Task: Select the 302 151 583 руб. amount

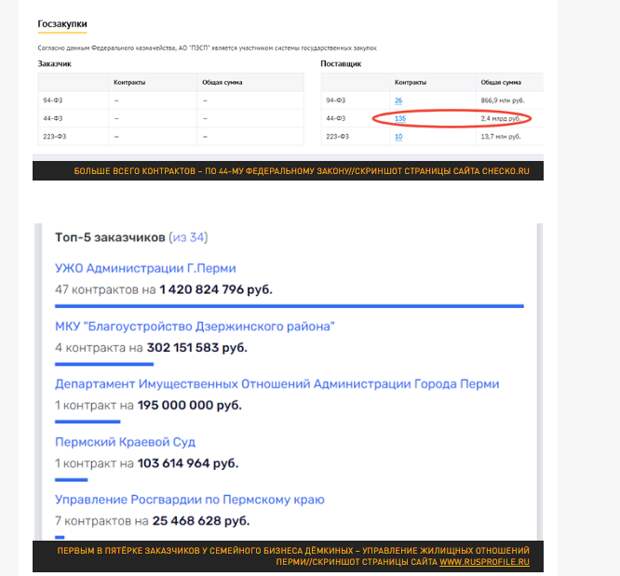Action: tap(197, 347)
